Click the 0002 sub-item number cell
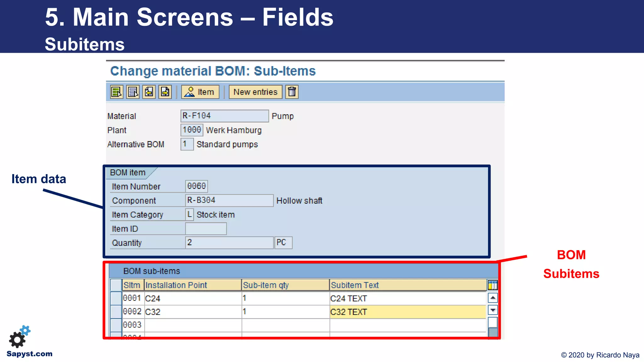This screenshot has height=362, width=644. pyautogui.click(x=133, y=312)
